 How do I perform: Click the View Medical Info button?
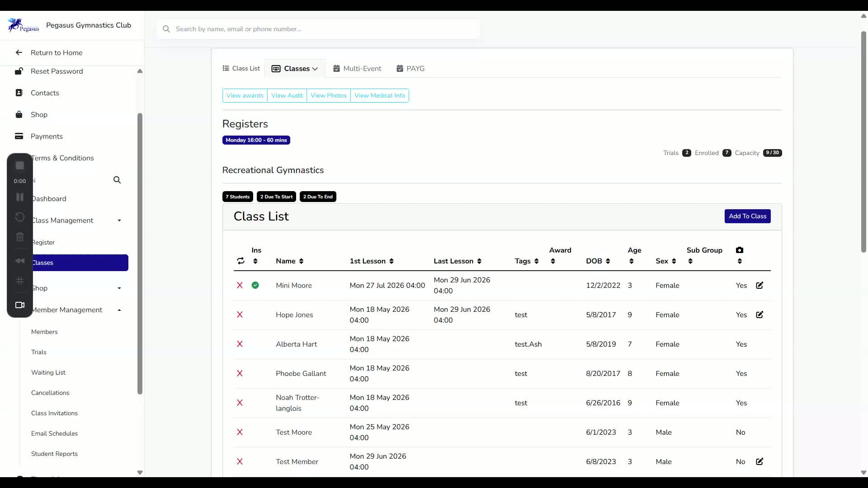click(x=380, y=96)
